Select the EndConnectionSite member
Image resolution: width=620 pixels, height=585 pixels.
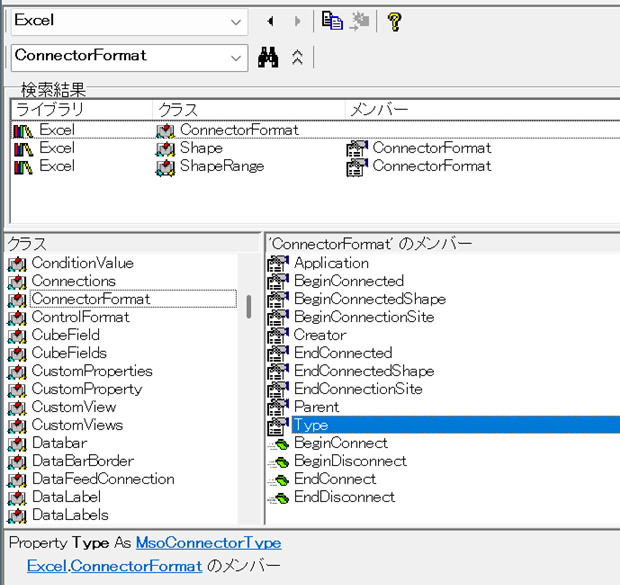click(x=358, y=389)
